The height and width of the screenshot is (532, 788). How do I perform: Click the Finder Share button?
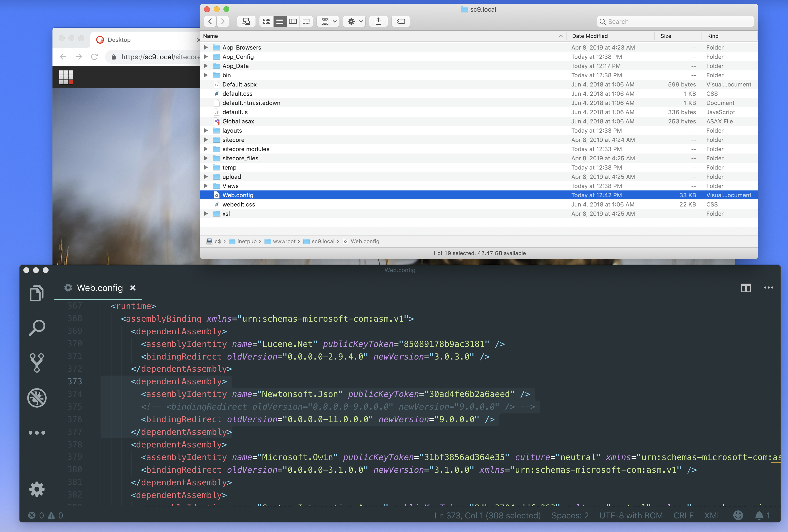[x=378, y=21]
